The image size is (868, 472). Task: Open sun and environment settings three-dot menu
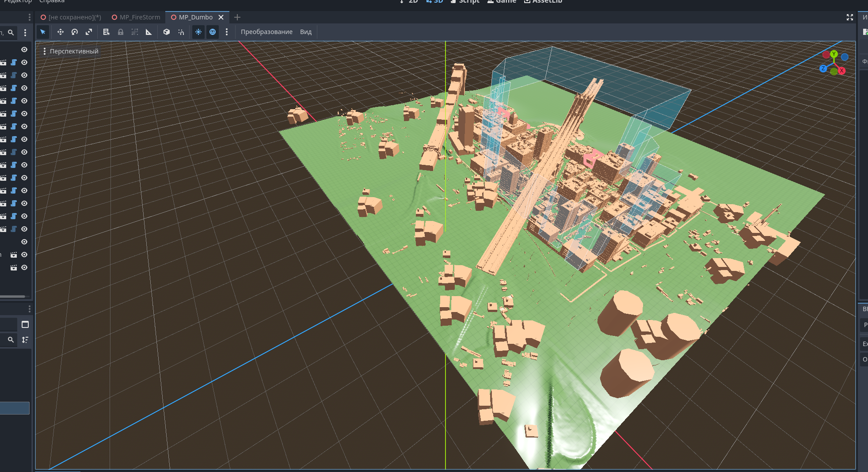click(227, 32)
